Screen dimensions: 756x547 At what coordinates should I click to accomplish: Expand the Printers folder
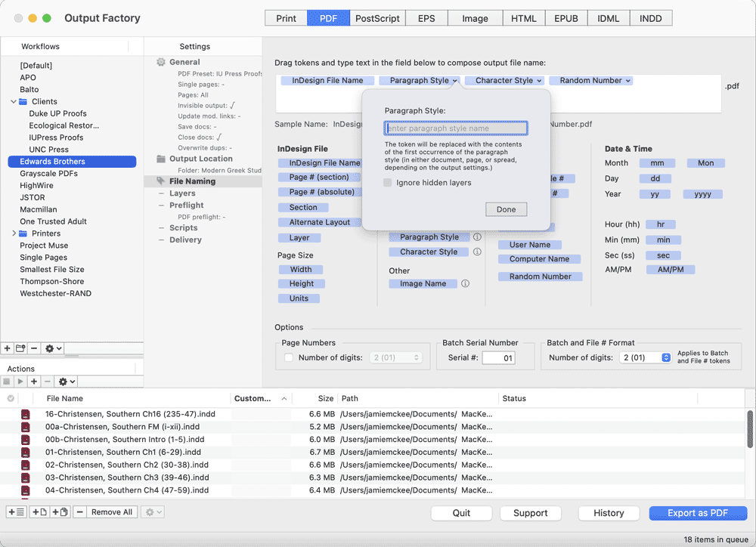click(14, 233)
